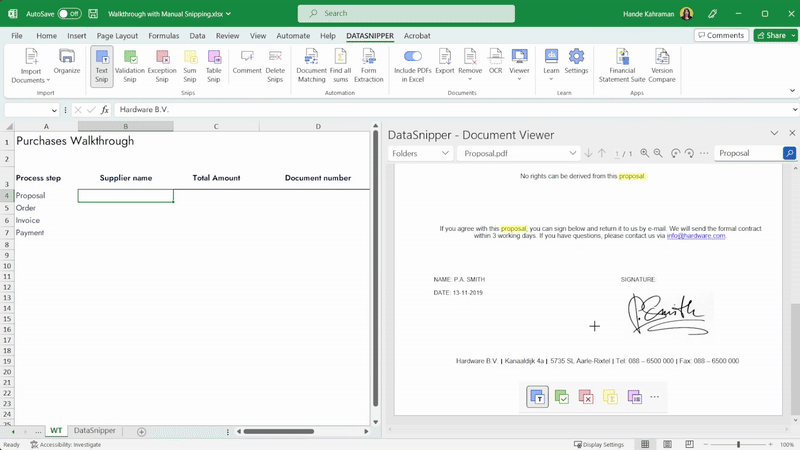The height and width of the screenshot is (450, 800).
Task: Open the Viewer ribbon button
Action: click(519, 64)
